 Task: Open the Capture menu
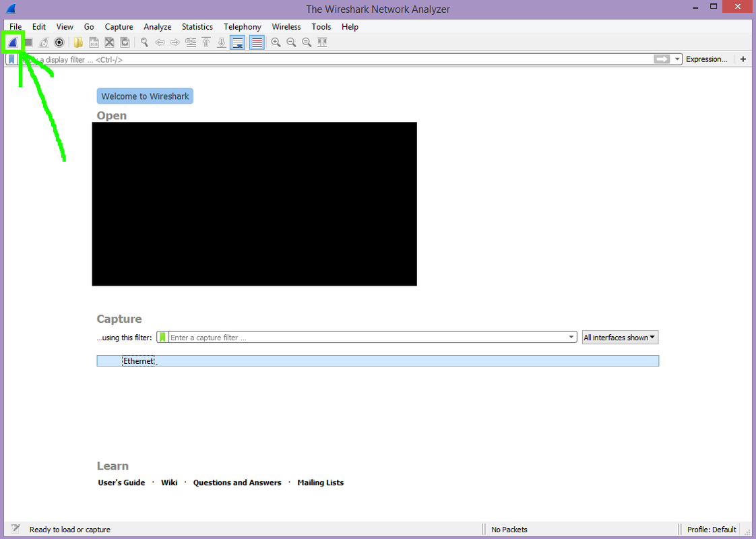point(119,27)
